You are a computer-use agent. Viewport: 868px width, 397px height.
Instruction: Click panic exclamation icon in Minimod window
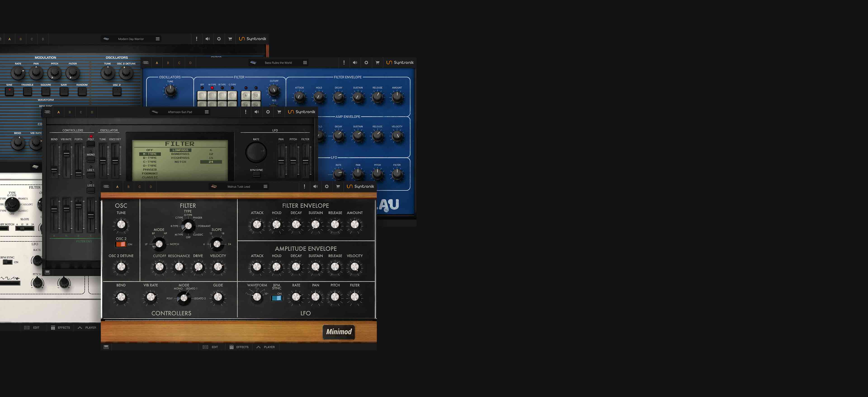pyautogui.click(x=304, y=186)
